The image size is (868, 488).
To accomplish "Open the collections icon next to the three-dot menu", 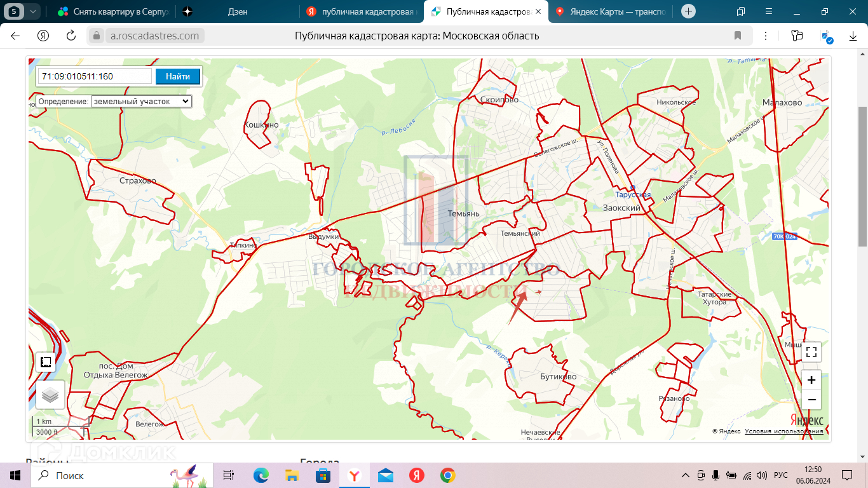I will [x=797, y=36].
